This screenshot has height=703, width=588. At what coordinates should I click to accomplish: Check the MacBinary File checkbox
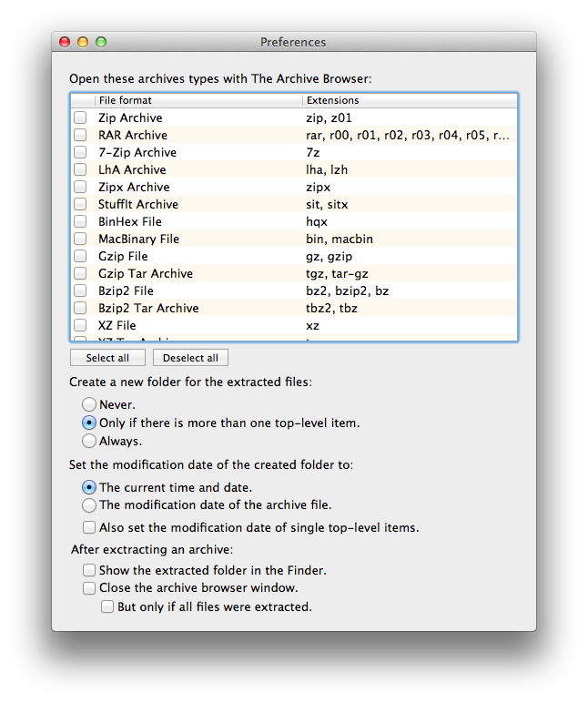pos(80,239)
